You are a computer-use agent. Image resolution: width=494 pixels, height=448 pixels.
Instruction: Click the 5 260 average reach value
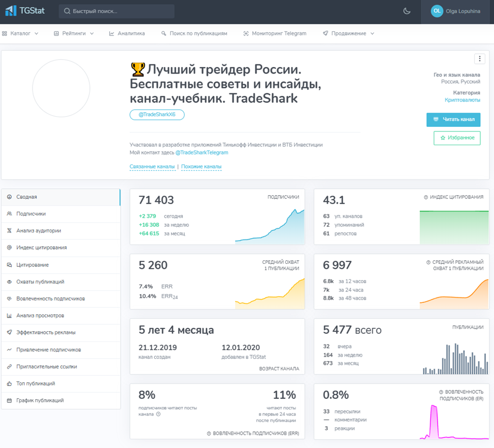click(153, 265)
